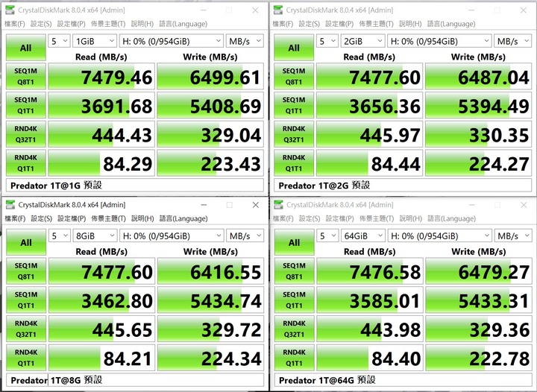Image resolution: width=537 pixels, height=392 pixels.
Task: Open the 2GiB test size dropdown
Action: [x=362, y=42]
